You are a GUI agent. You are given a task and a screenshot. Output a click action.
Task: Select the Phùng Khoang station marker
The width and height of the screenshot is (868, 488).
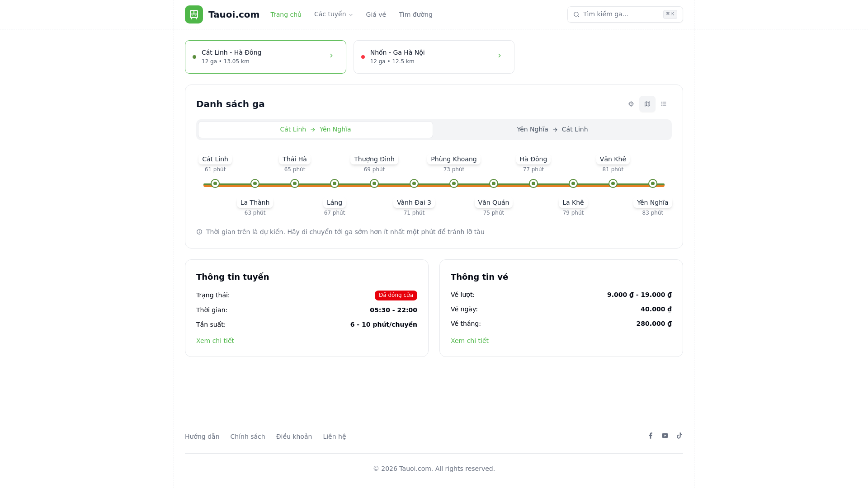click(454, 183)
